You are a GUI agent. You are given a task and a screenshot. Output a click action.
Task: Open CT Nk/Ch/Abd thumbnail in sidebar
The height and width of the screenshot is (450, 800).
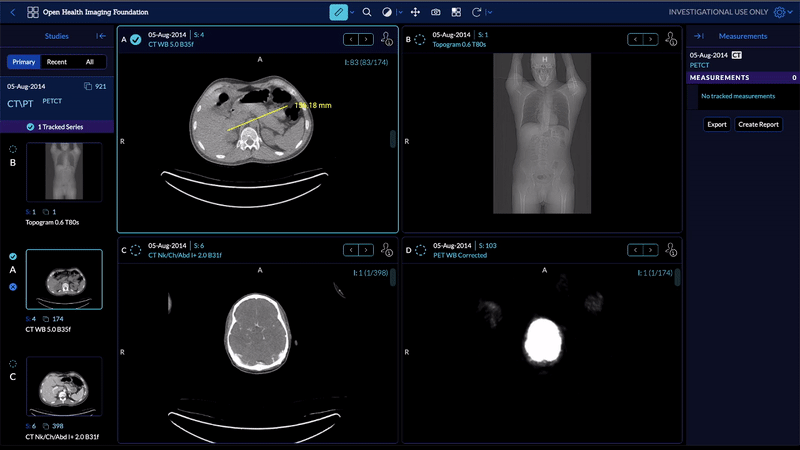[64, 386]
